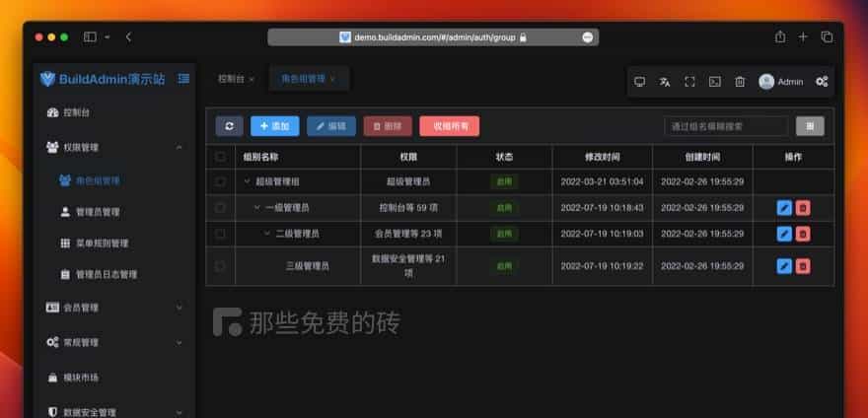Click the 控制台等 59 项 permission cell
The image size is (868, 418).
point(408,208)
